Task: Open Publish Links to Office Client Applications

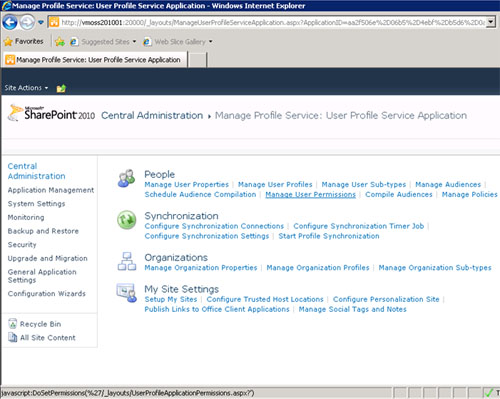Action: coord(217,309)
